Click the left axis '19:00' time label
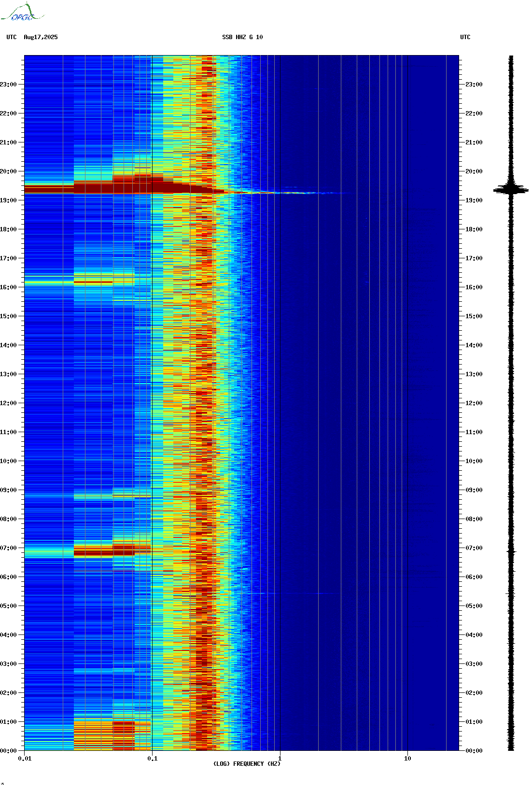 click(x=8, y=200)
